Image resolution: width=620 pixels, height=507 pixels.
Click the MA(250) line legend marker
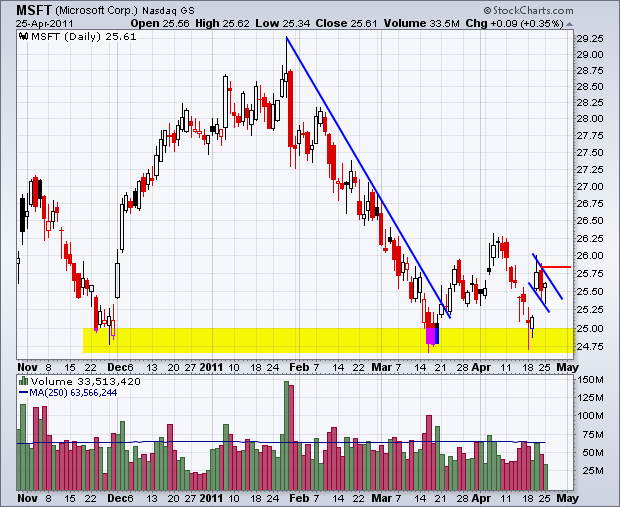pyautogui.click(x=24, y=393)
